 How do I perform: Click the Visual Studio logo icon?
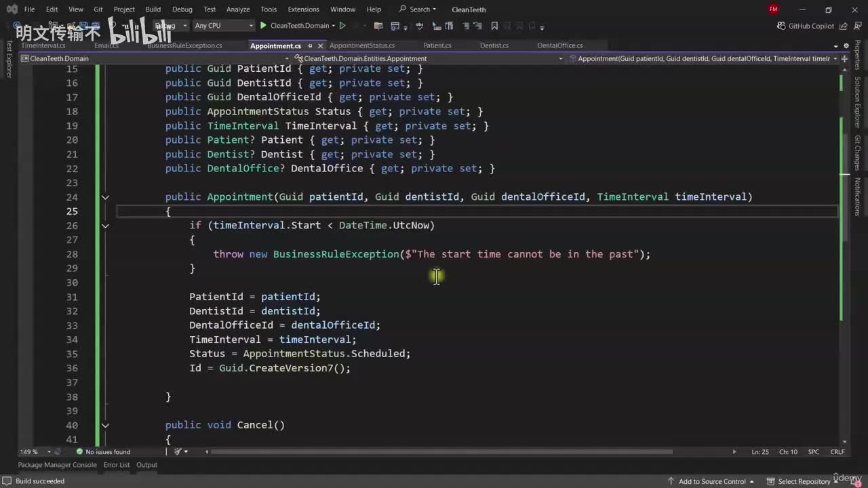pyautogui.click(x=11, y=9)
